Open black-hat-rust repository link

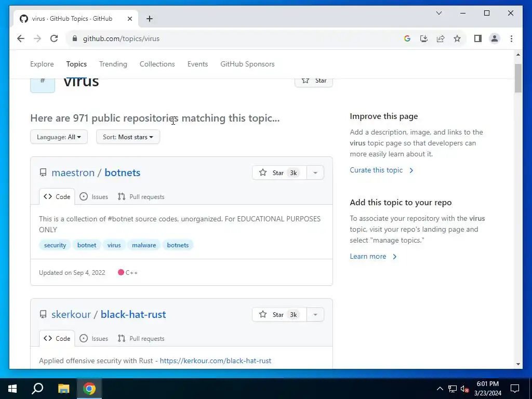[x=134, y=314]
